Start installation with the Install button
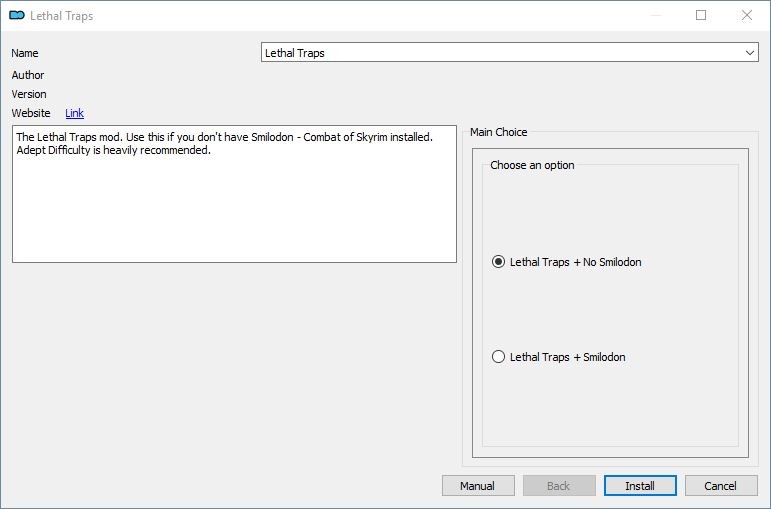 coord(640,486)
